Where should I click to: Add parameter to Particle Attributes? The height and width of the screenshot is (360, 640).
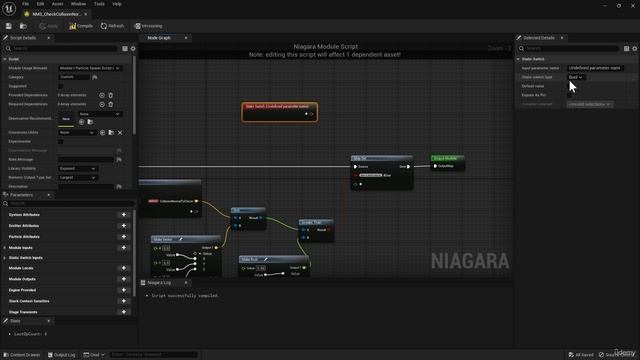[x=124, y=237]
